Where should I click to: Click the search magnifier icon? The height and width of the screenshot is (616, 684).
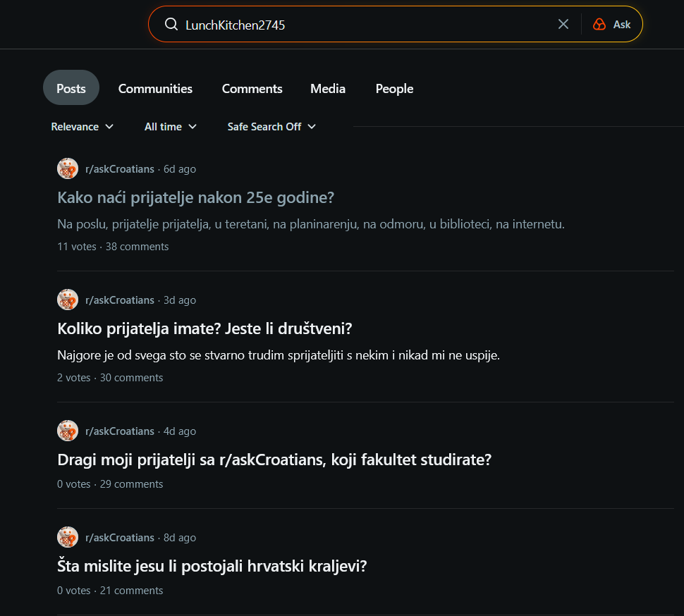point(171,25)
